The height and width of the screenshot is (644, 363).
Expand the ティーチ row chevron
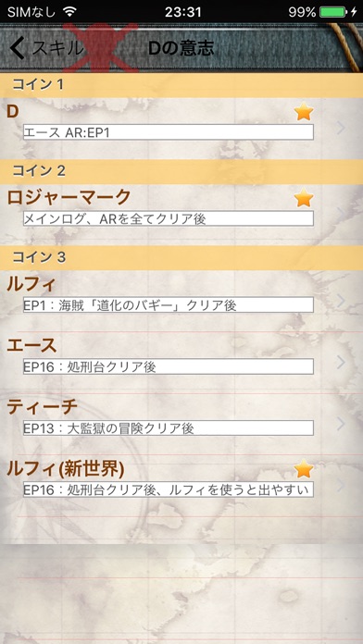pyautogui.click(x=341, y=424)
